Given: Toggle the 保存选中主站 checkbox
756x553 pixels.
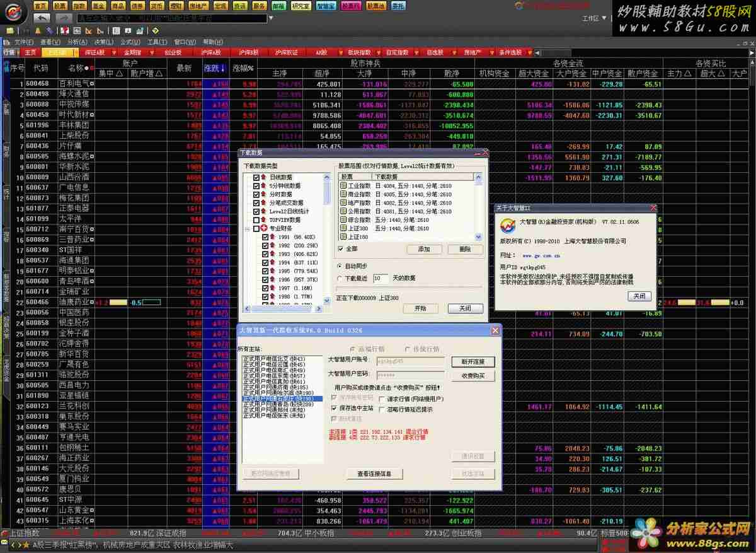Looking at the screenshot, I should click(335, 409).
